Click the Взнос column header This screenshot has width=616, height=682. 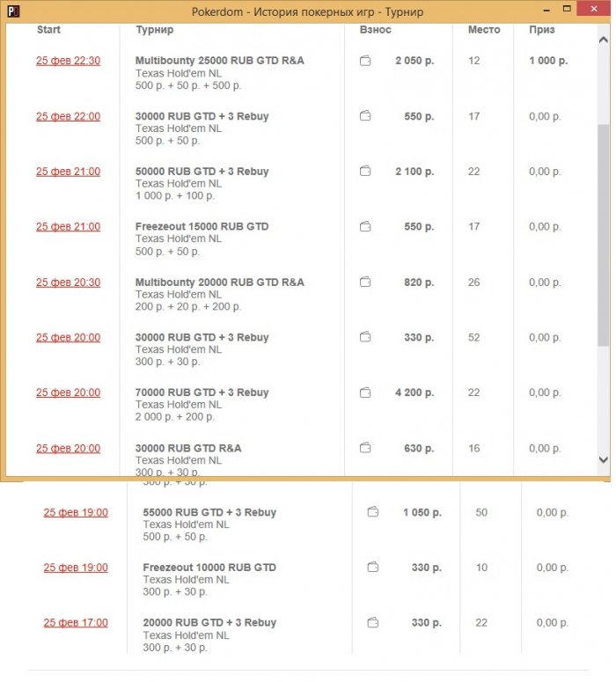pyautogui.click(x=376, y=30)
